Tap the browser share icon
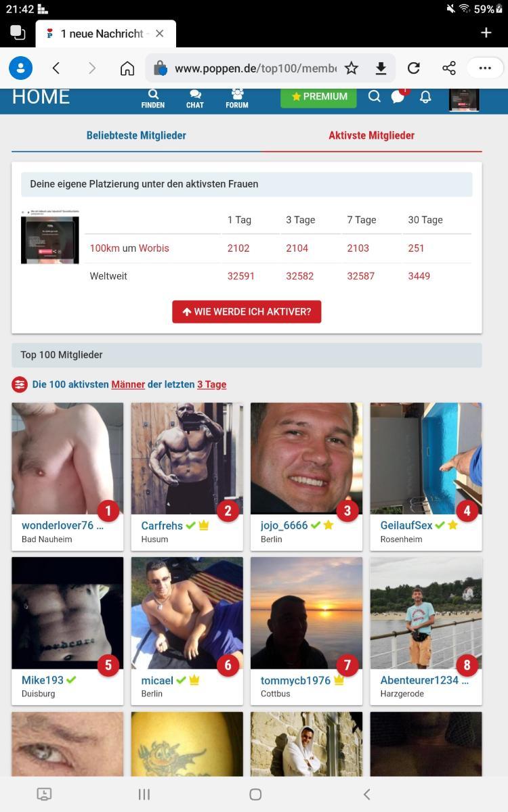This screenshot has width=508, height=812. tap(448, 68)
